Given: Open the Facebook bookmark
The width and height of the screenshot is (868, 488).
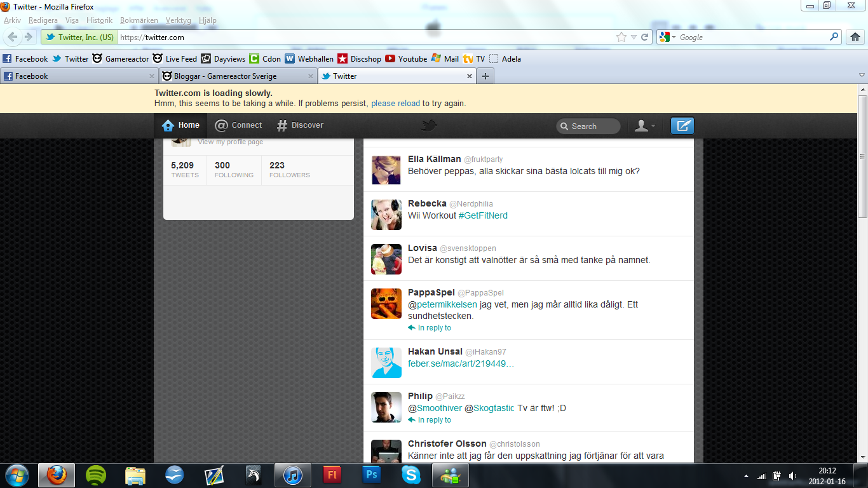Looking at the screenshot, I should (x=25, y=58).
